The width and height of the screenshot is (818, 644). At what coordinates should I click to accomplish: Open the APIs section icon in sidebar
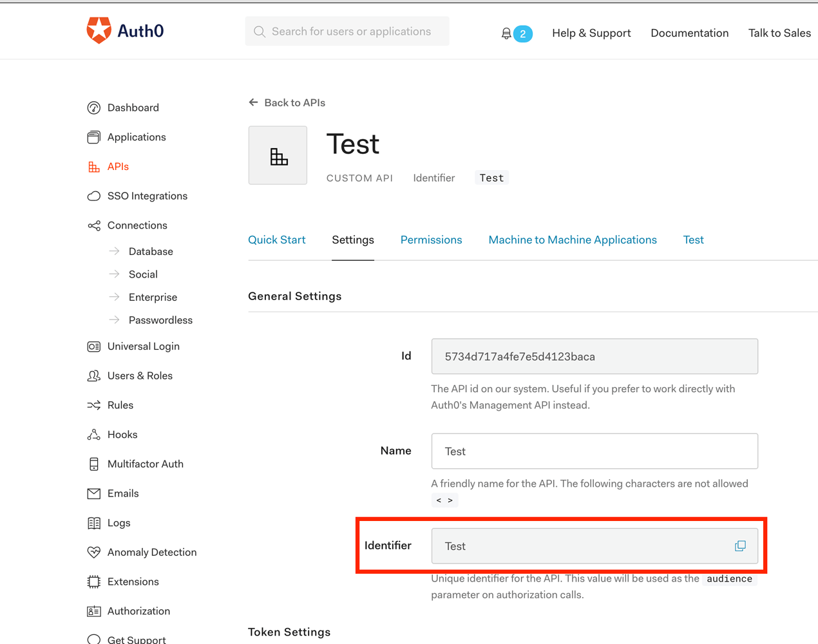pos(95,166)
